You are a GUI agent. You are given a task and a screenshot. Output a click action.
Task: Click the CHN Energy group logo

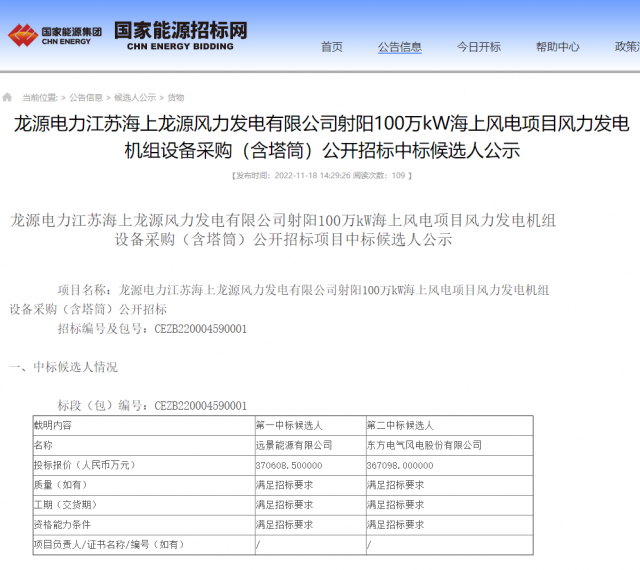(x=55, y=34)
